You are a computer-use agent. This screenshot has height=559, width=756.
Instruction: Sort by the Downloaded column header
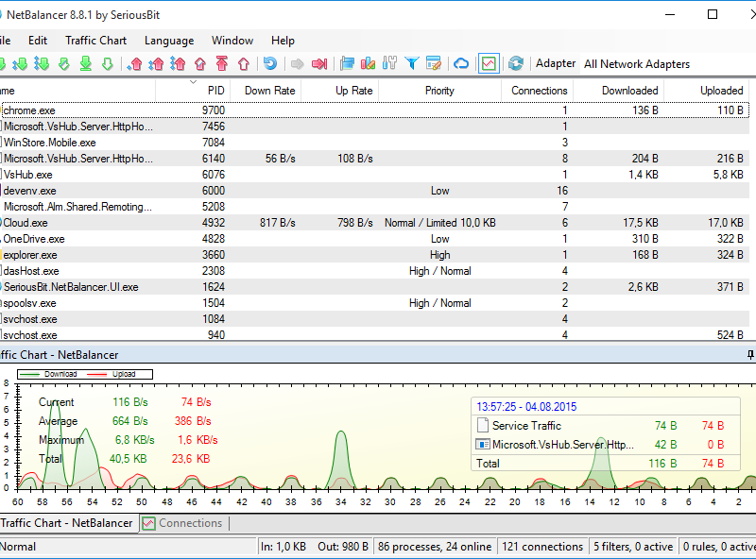(x=619, y=91)
